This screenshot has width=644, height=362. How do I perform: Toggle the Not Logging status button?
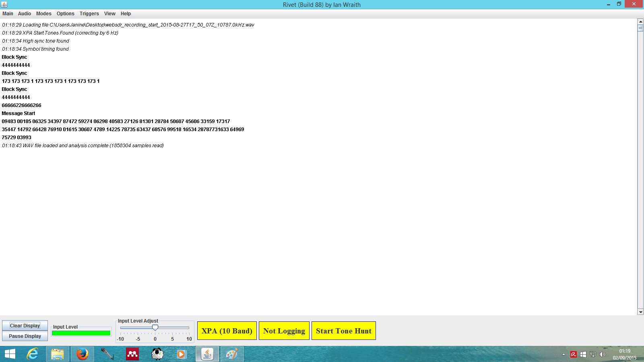tap(284, 331)
